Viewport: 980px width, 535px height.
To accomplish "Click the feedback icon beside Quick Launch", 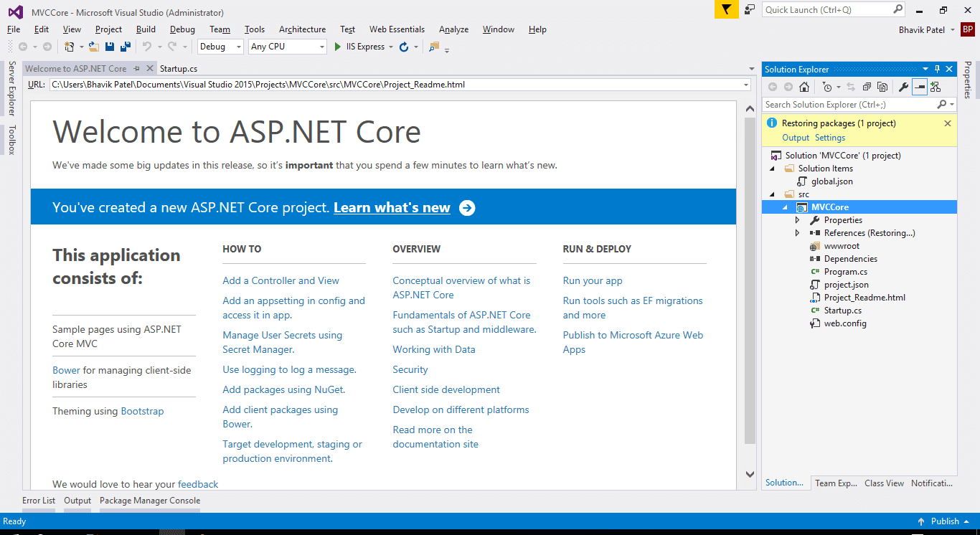I will (x=750, y=9).
